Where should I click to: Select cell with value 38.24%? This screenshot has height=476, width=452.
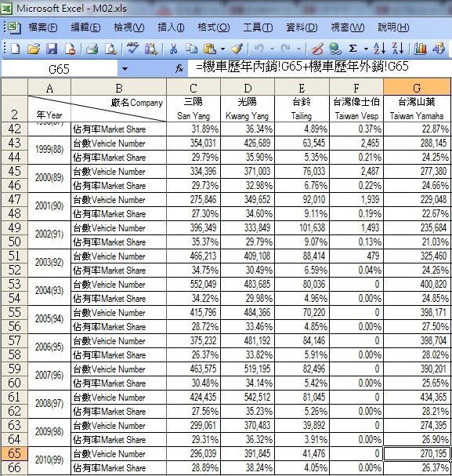click(x=248, y=468)
